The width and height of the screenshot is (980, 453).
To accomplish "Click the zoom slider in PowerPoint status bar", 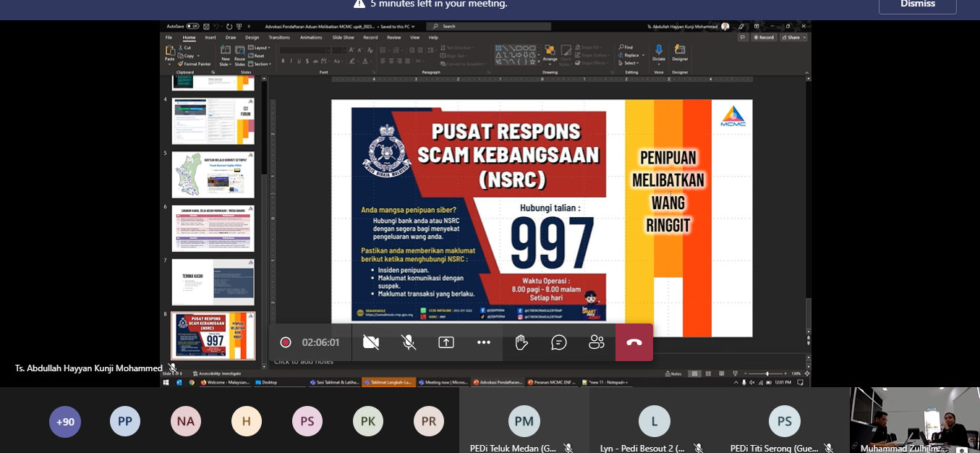I will click(x=767, y=373).
